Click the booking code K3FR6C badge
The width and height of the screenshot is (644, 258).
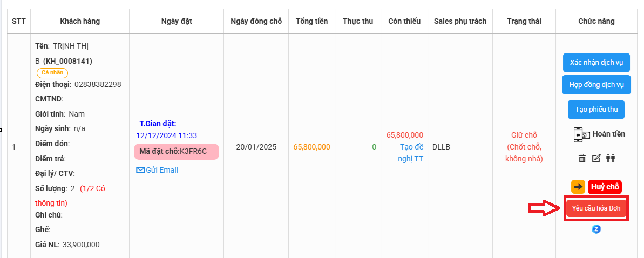pos(176,152)
